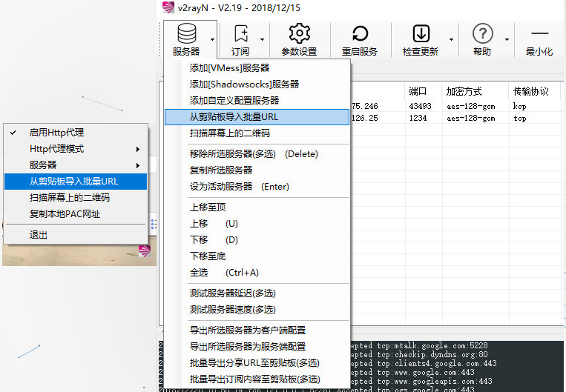
Task: Choose 扫描屏幕上的二维码 in server menu
Action: [x=257, y=133]
